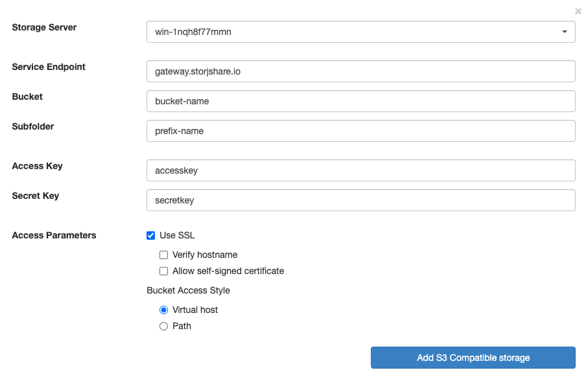The width and height of the screenshot is (588, 379).
Task: Close the dialog with the X icon
Action: coord(578,12)
